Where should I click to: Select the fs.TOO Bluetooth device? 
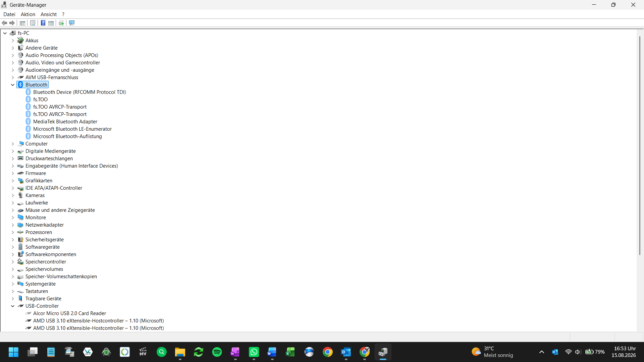40,99
